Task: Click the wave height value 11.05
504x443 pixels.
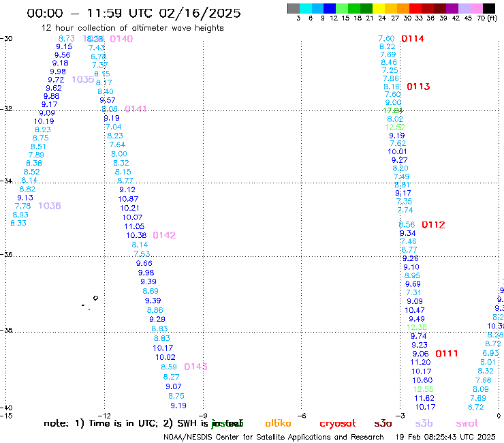Action: (134, 226)
